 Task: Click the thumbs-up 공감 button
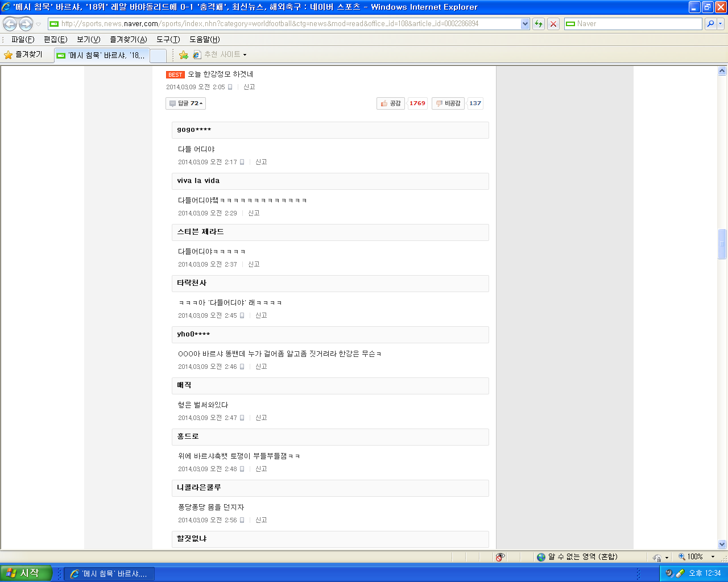click(391, 103)
